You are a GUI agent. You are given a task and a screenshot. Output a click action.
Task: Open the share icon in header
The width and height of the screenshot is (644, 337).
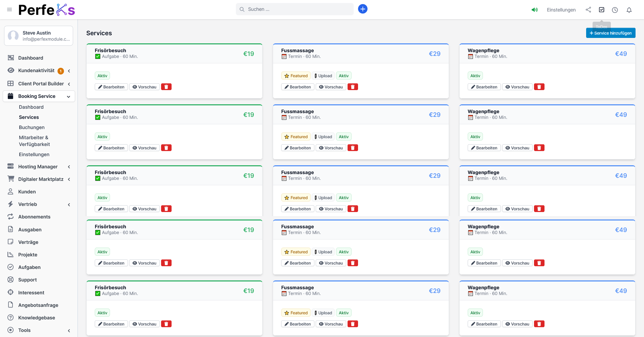[588, 10]
